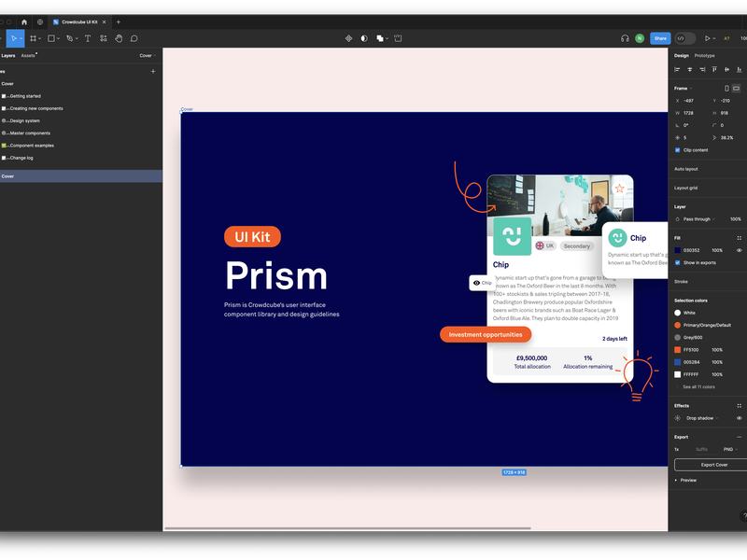747x560 pixels.
Task: Select the Crowdcube UI Kit file tab
Action: click(79, 21)
